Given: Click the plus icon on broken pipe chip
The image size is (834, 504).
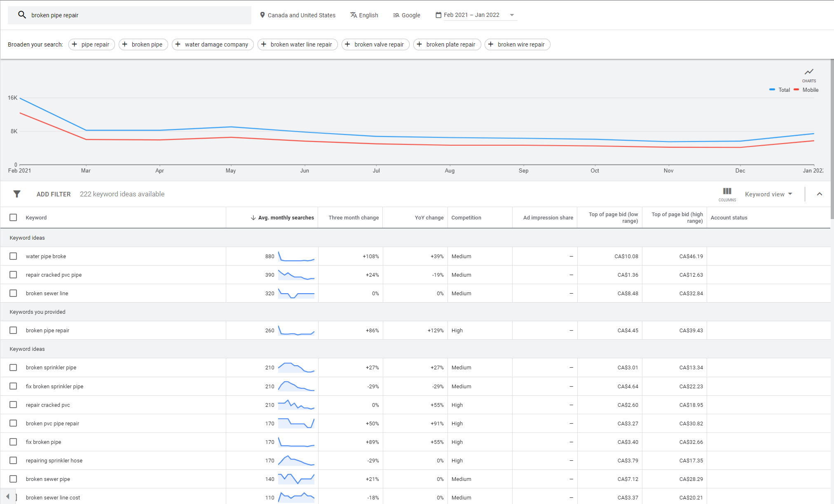Looking at the screenshot, I should point(125,44).
